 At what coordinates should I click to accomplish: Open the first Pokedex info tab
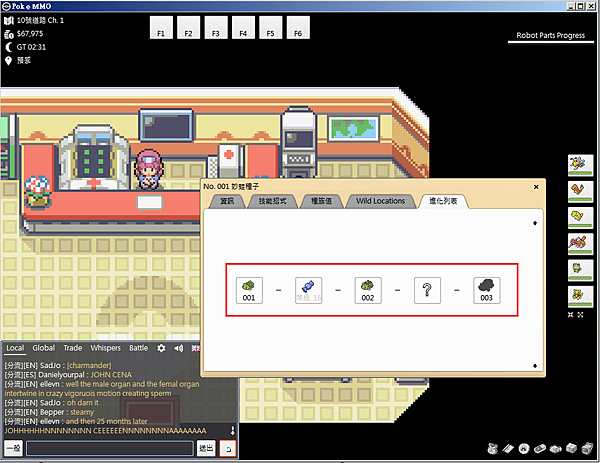pyautogui.click(x=227, y=201)
